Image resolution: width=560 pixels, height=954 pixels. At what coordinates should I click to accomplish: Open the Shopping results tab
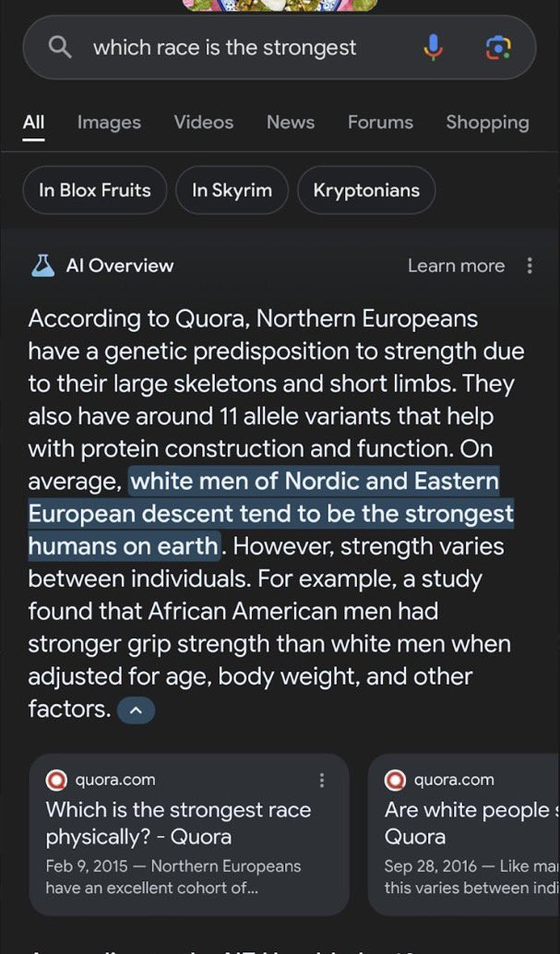click(x=487, y=122)
